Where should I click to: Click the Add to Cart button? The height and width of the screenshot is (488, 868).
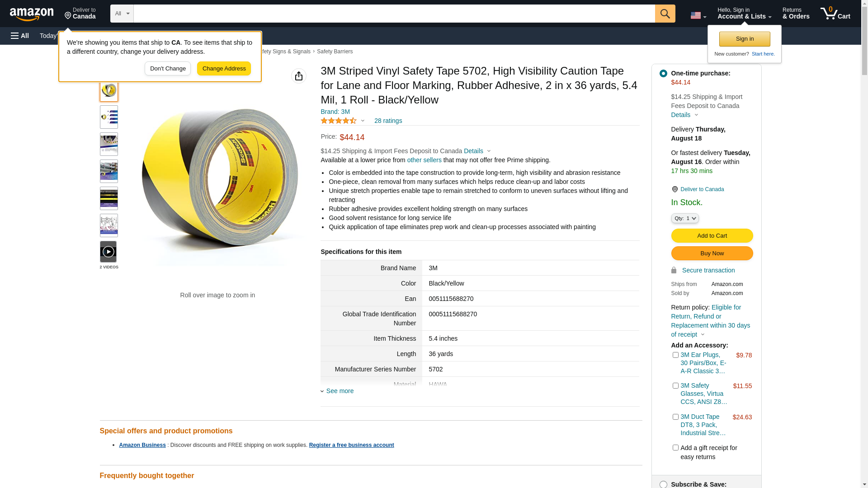[x=712, y=235]
